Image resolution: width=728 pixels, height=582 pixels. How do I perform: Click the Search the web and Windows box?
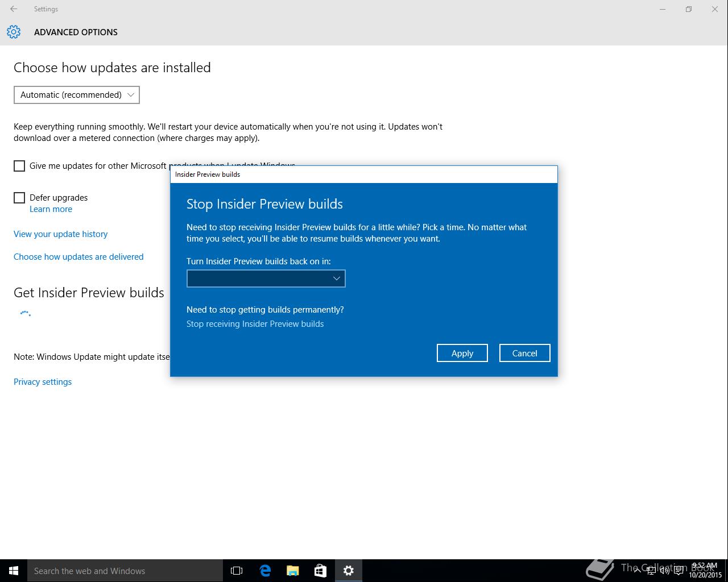click(x=125, y=571)
